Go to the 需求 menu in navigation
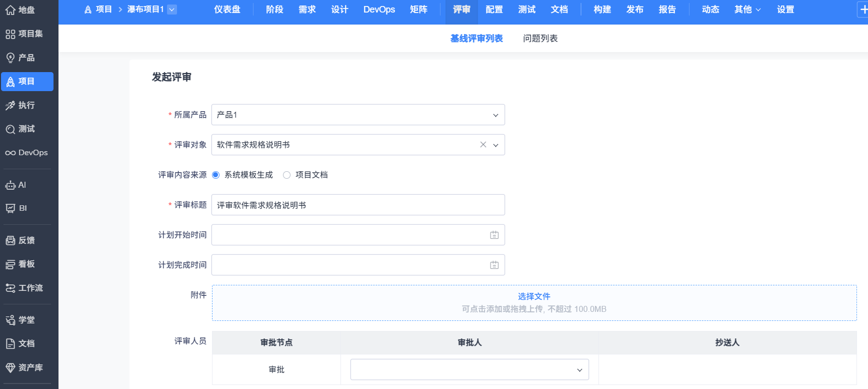This screenshot has height=389, width=868. click(307, 10)
